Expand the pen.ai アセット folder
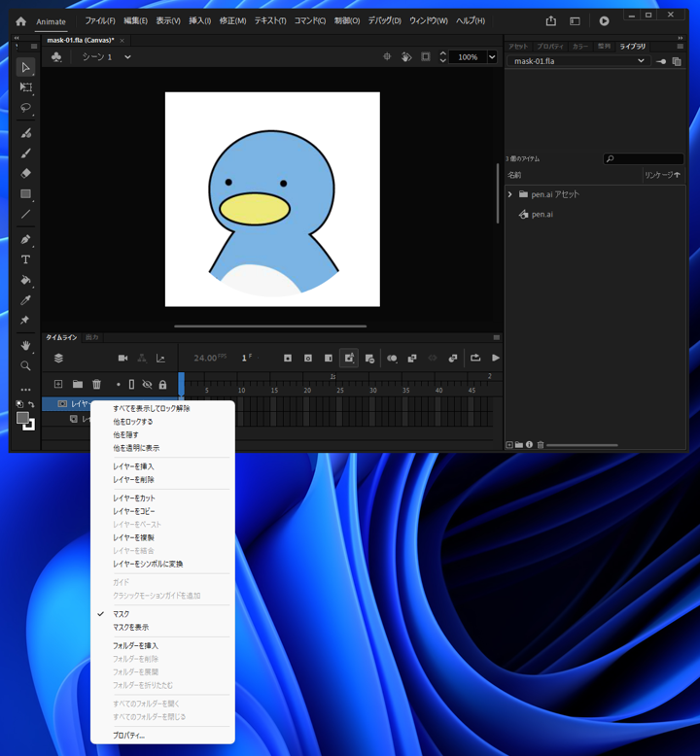This screenshot has height=756, width=700. 509,194
